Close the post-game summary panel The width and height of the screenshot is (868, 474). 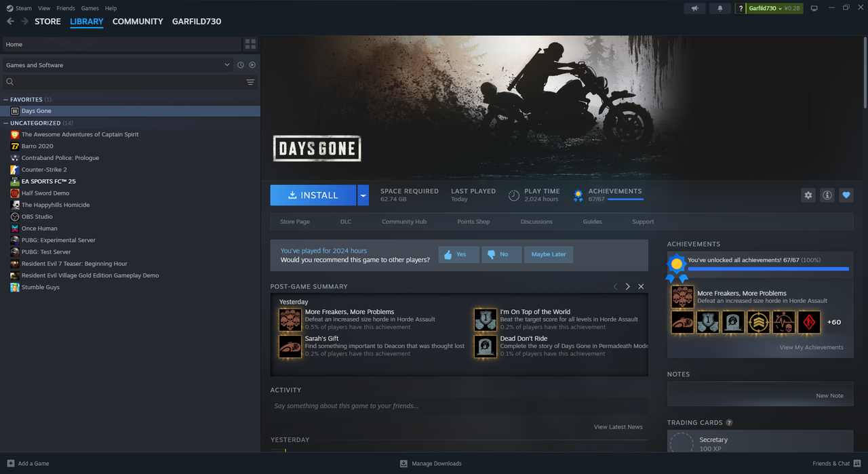tap(641, 287)
